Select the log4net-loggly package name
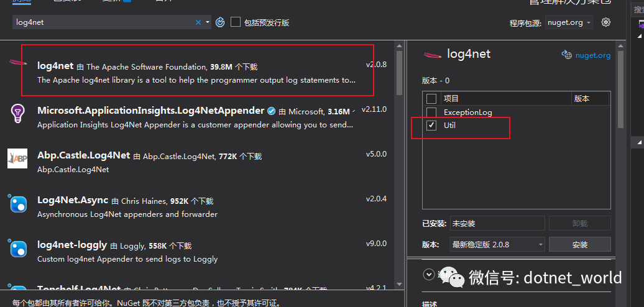 coord(72,245)
